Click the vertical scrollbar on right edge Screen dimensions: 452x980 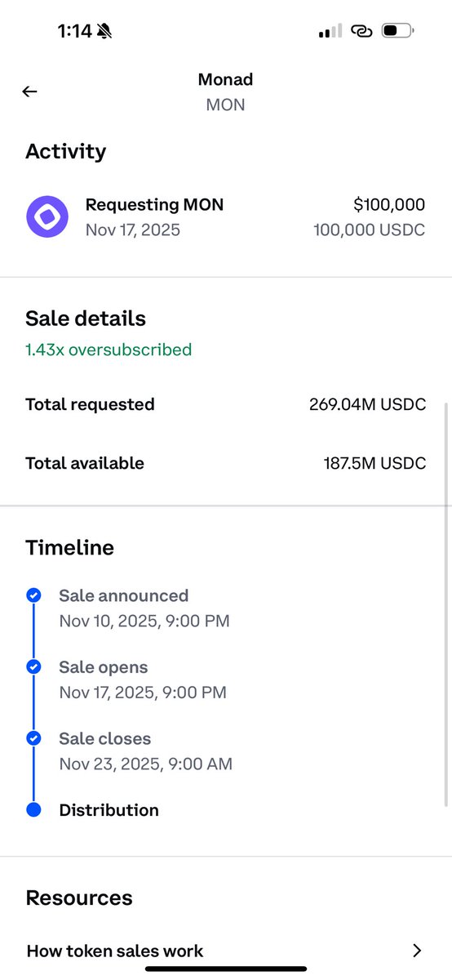[x=446, y=603]
